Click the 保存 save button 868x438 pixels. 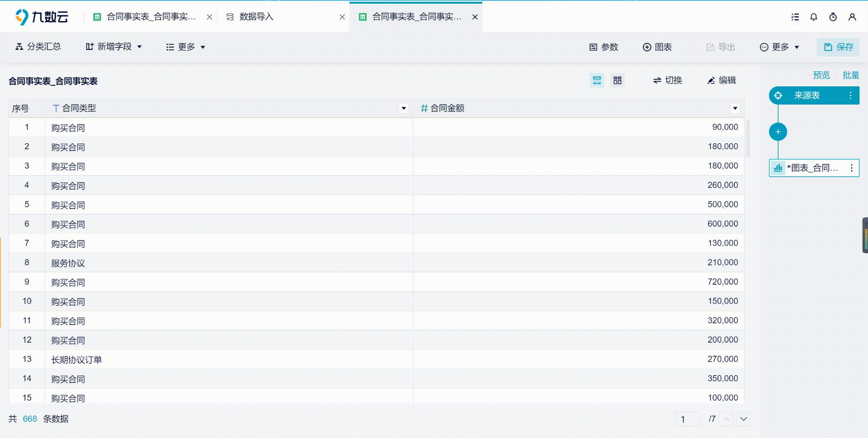(838, 47)
